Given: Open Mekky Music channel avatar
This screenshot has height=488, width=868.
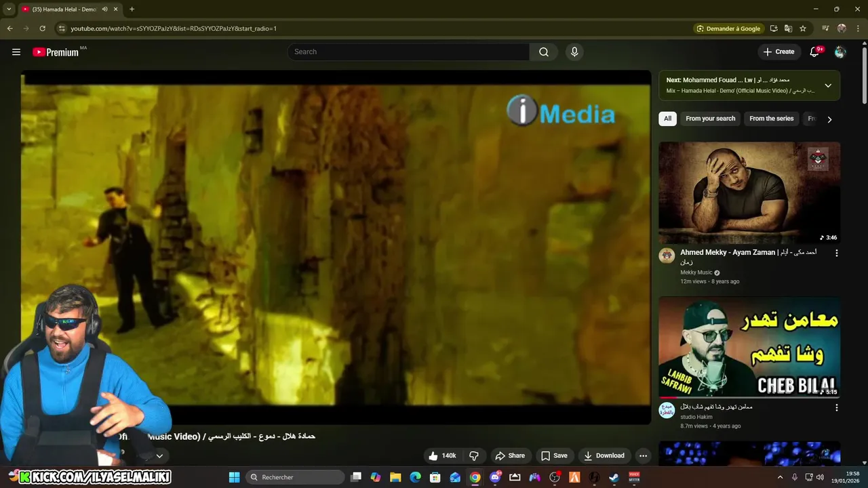Looking at the screenshot, I should pyautogui.click(x=667, y=256).
